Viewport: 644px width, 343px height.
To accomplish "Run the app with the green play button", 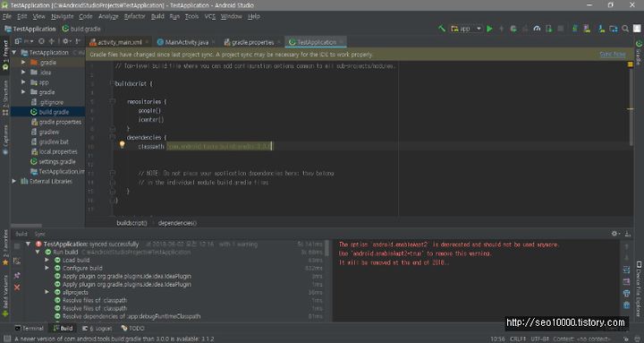I will point(489,29).
